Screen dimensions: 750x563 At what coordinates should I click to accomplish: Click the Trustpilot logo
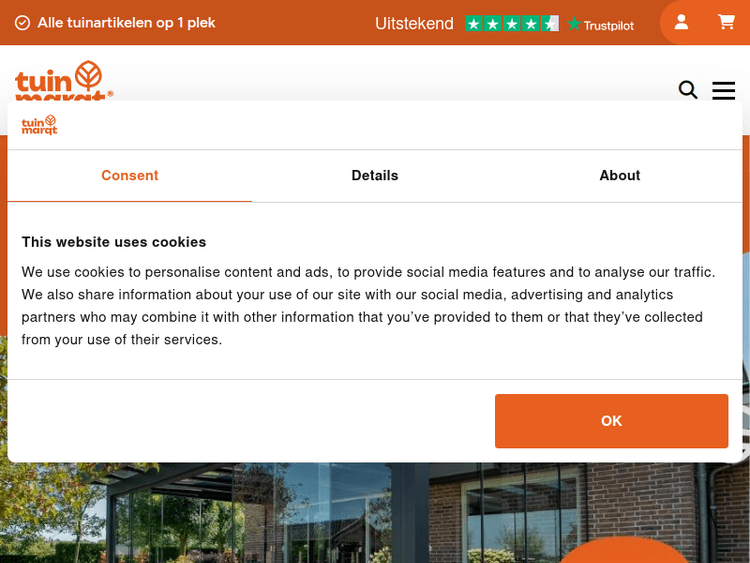[x=601, y=24]
